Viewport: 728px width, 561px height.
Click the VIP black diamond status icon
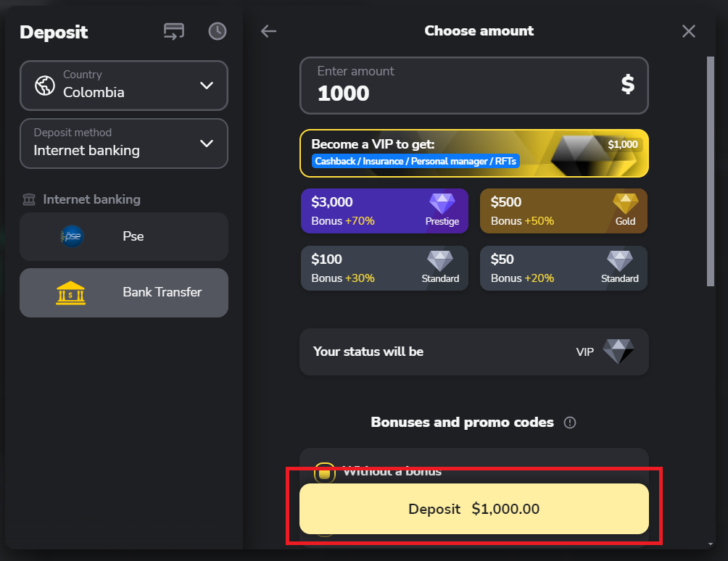tap(618, 352)
